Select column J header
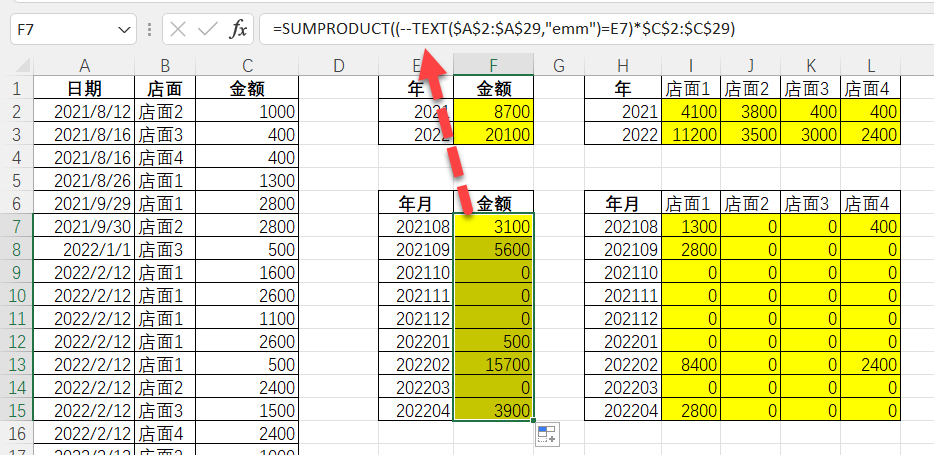Viewport: 934px width, 455px height. click(x=751, y=66)
